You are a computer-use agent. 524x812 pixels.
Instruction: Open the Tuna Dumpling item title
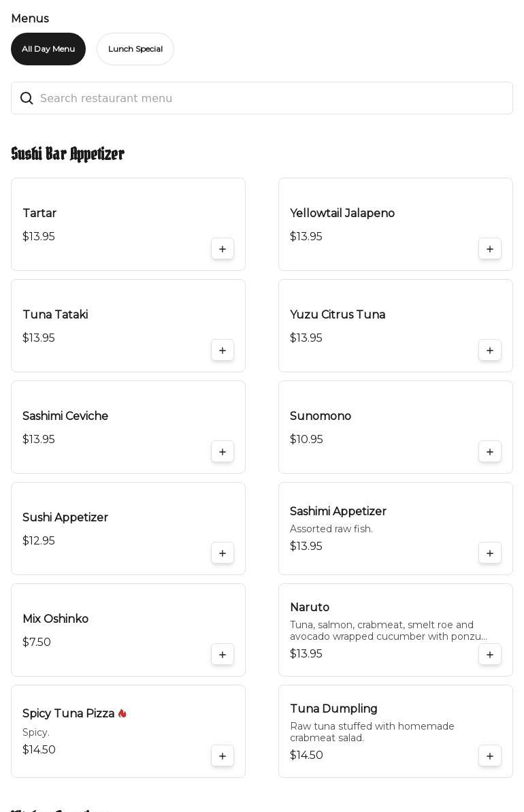333,709
